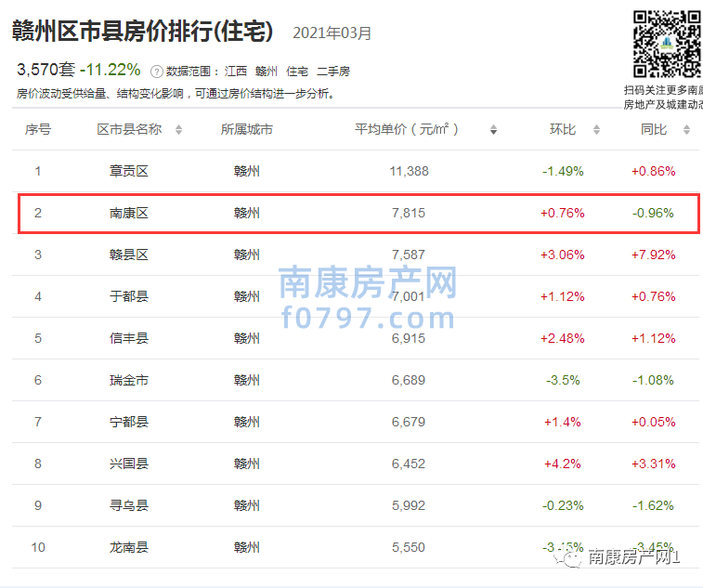Open the 赣县区 district entry
Image resolution: width=703 pixels, height=588 pixels.
pos(129,255)
